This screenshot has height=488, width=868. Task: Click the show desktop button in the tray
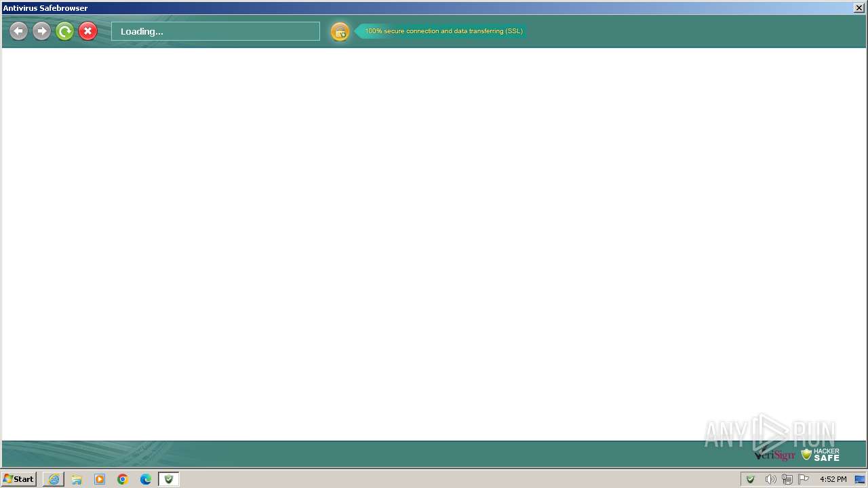tap(860, 479)
